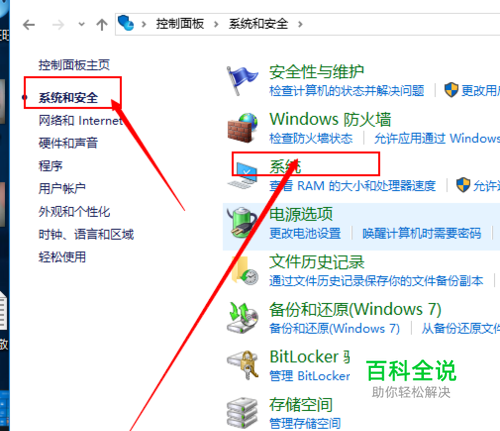Select 网络和 Internet in the sidebar
This screenshot has width=500, height=431.
[x=81, y=120]
